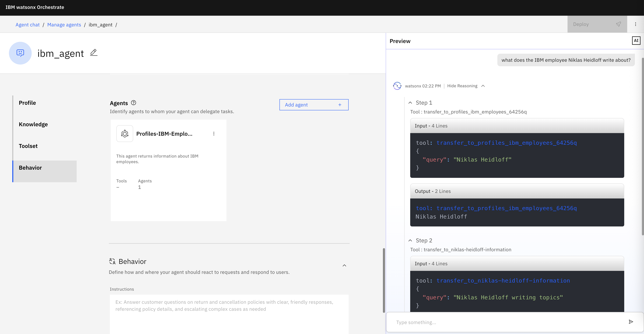Go to Agent chat breadcrumb link
Viewport: 644px width, 334px height.
[27, 24]
